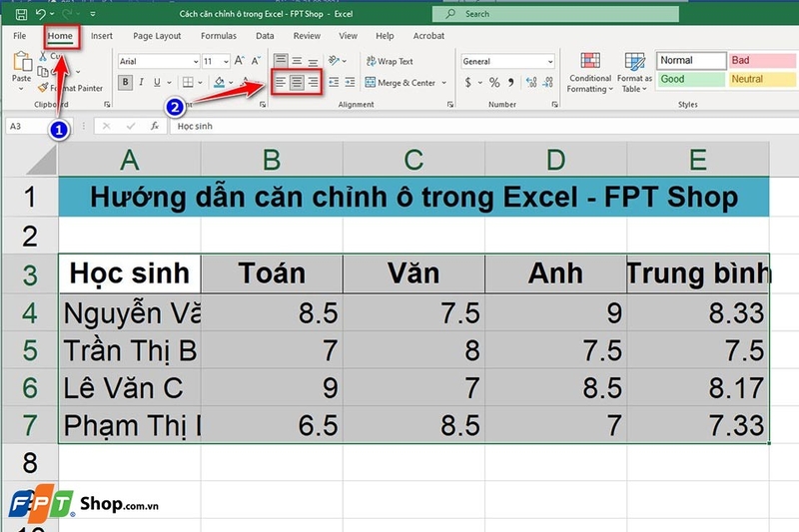Switch to the Formulas tab
Screen dimensions: 799x532
click(219, 36)
